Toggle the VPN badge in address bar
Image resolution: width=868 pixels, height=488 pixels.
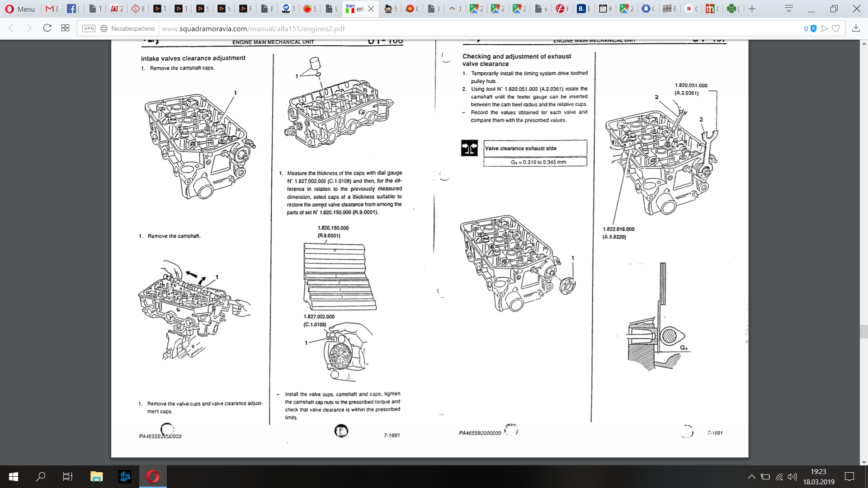coord(89,28)
